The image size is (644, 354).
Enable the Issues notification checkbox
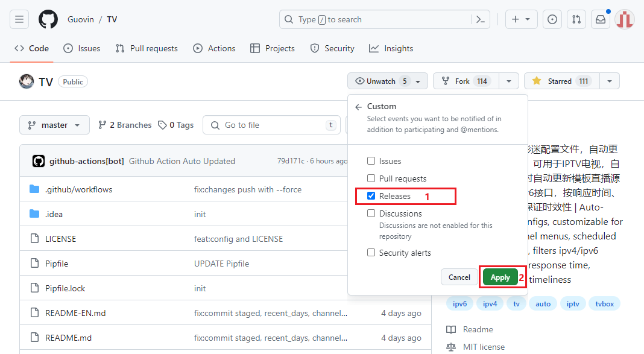pos(371,160)
